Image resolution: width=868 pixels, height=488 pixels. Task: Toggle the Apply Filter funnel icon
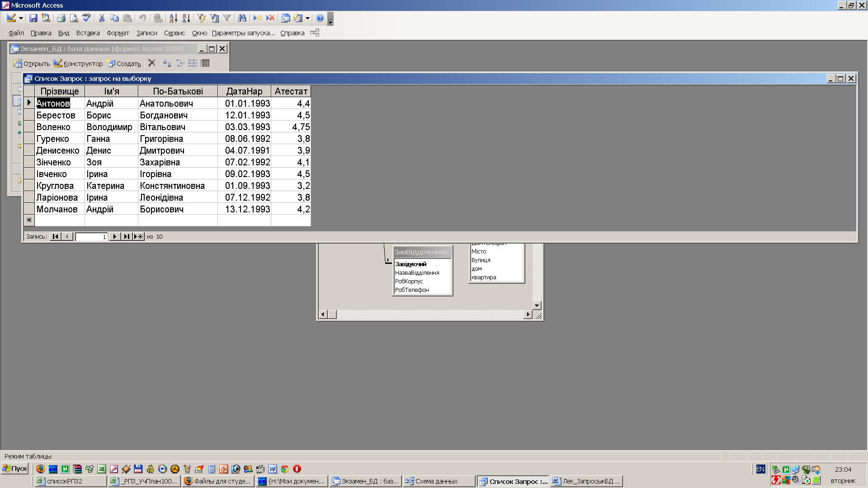pyautogui.click(x=227, y=18)
